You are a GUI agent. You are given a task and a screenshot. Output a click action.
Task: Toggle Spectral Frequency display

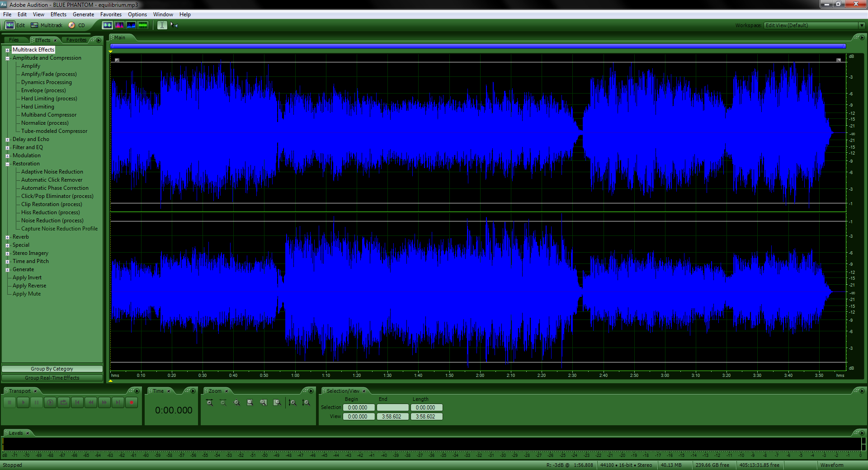click(x=119, y=25)
